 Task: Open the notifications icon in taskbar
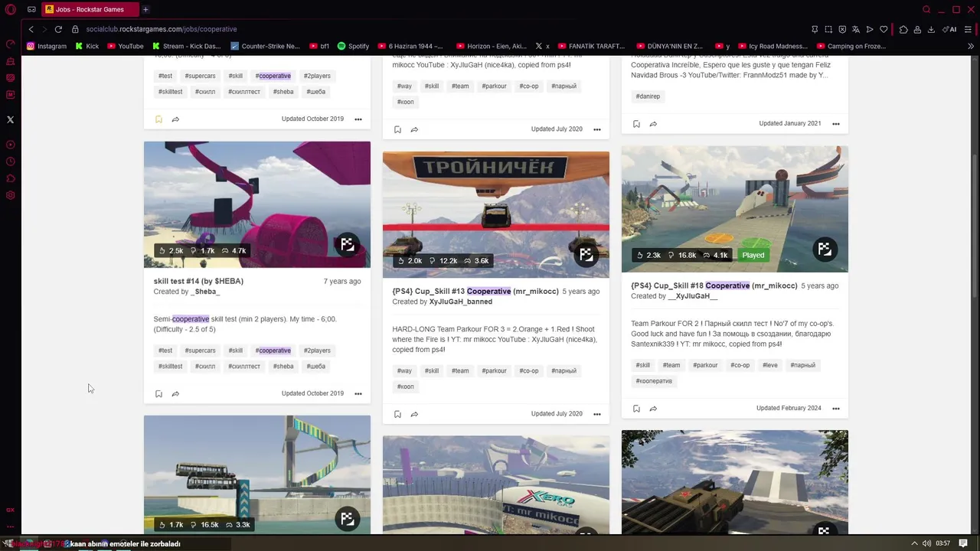[x=963, y=543]
